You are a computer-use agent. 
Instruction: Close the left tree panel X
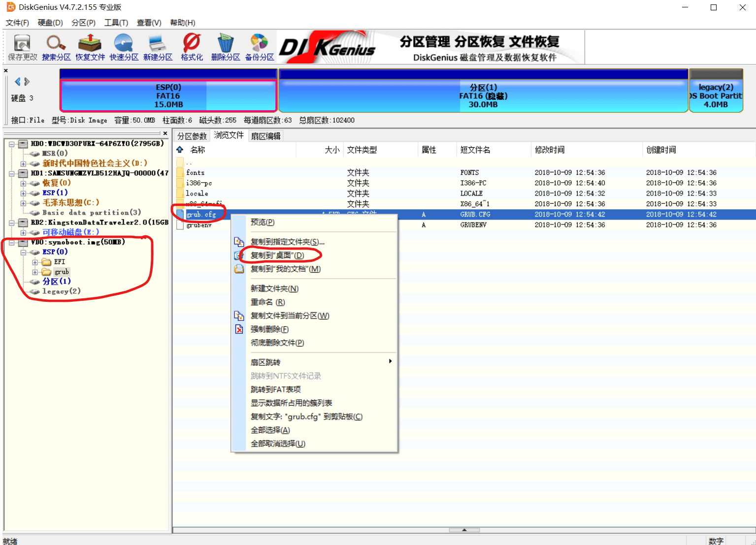coord(165,133)
